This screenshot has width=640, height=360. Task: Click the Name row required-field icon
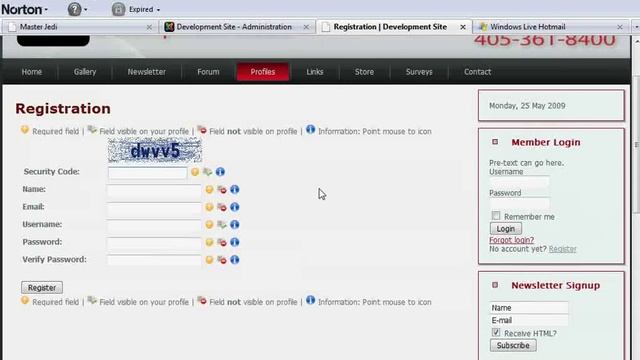tap(209, 189)
